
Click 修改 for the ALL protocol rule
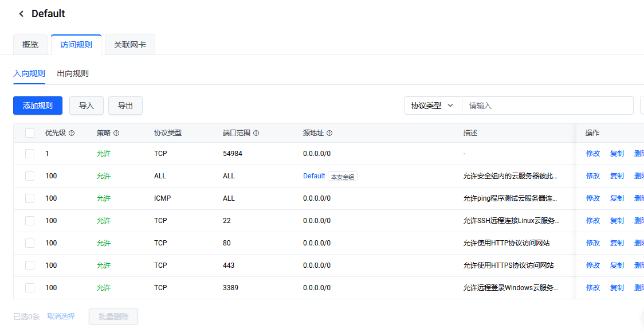coord(592,176)
